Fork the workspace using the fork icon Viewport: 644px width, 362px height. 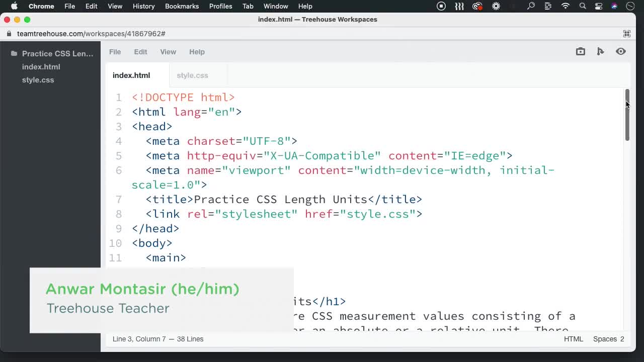pos(601,51)
